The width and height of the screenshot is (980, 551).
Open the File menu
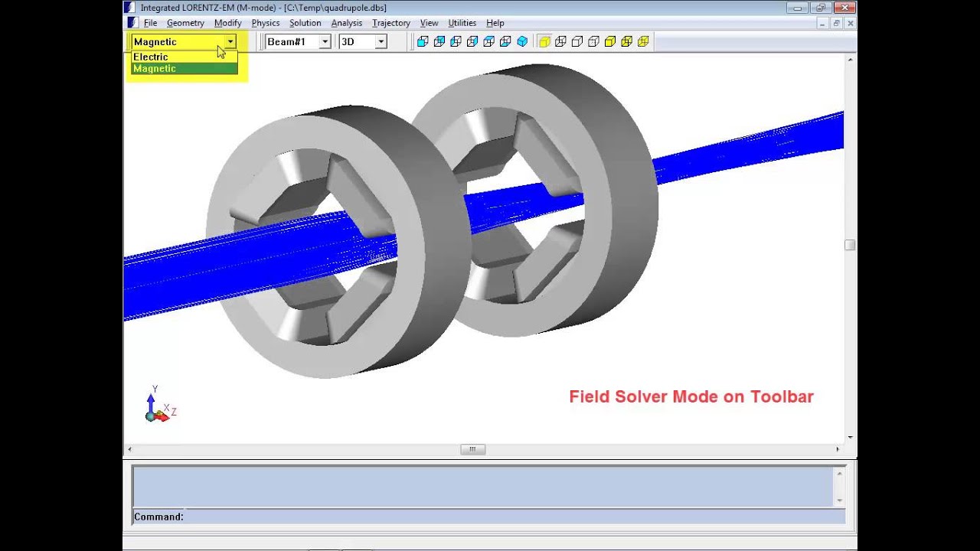[150, 23]
